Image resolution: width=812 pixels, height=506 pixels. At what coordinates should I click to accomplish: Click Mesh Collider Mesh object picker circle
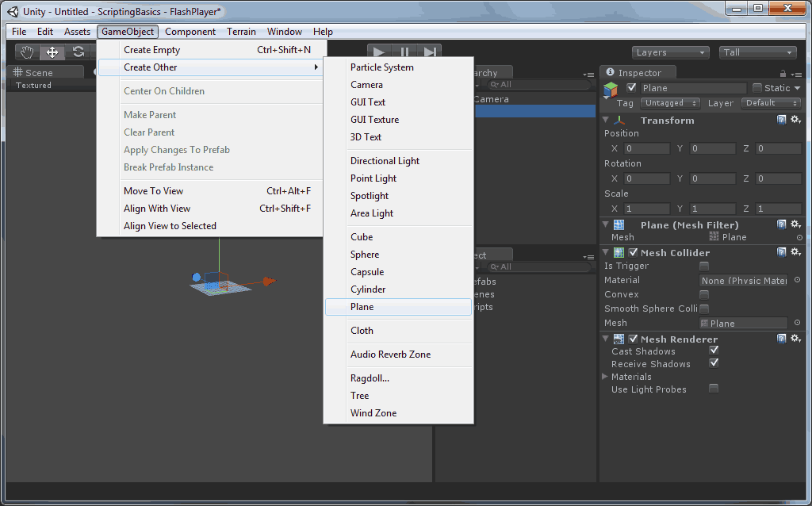point(798,323)
